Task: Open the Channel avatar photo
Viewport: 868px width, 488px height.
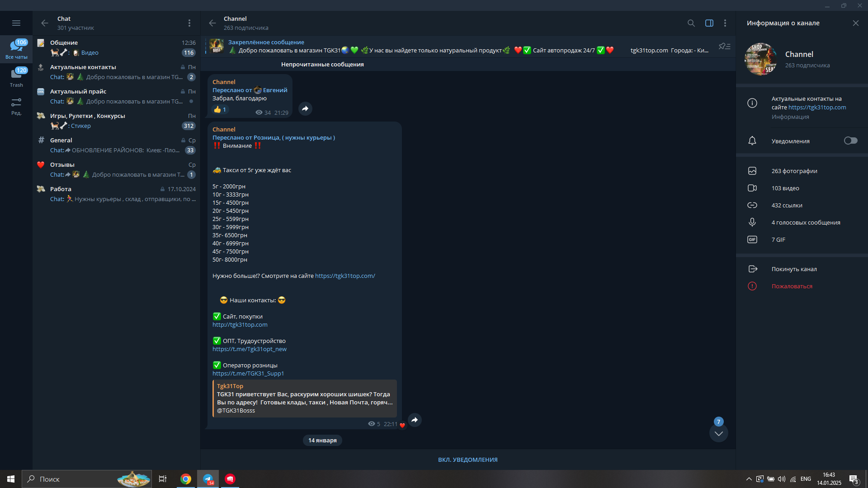Action: point(761,59)
